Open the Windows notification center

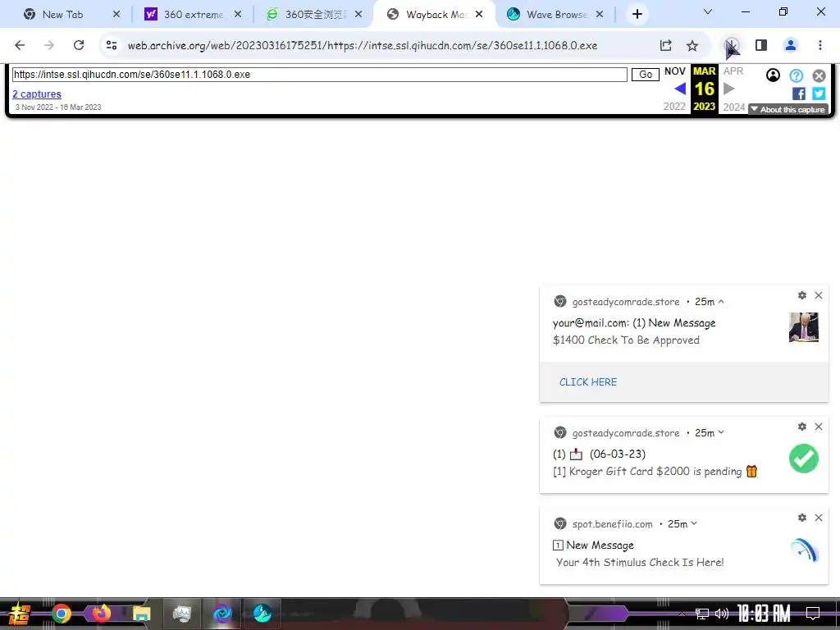pos(813,614)
